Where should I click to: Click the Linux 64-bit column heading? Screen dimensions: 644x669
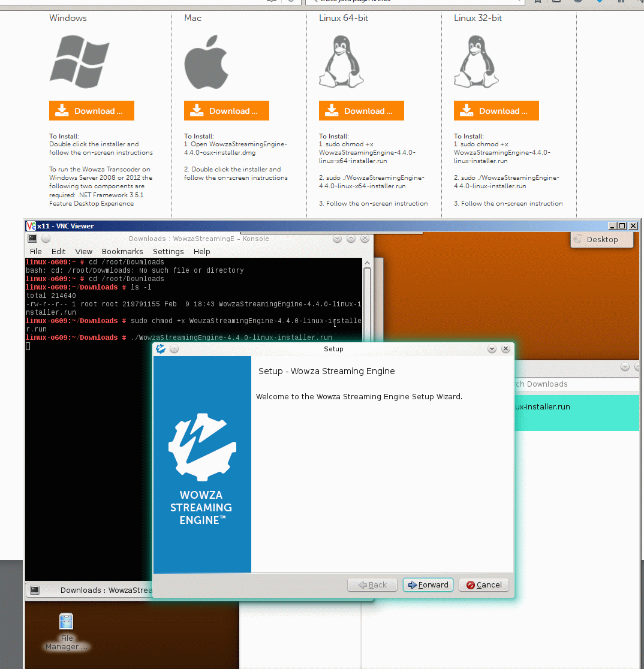[344, 18]
